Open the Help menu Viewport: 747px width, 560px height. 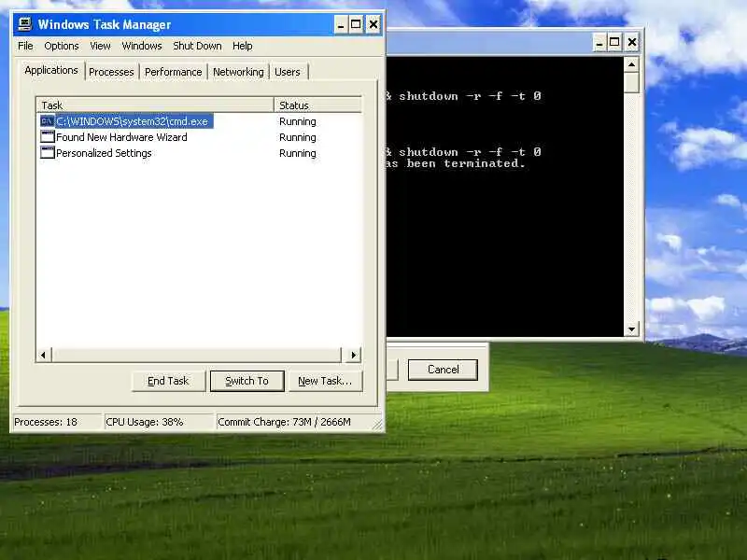click(x=243, y=46)
